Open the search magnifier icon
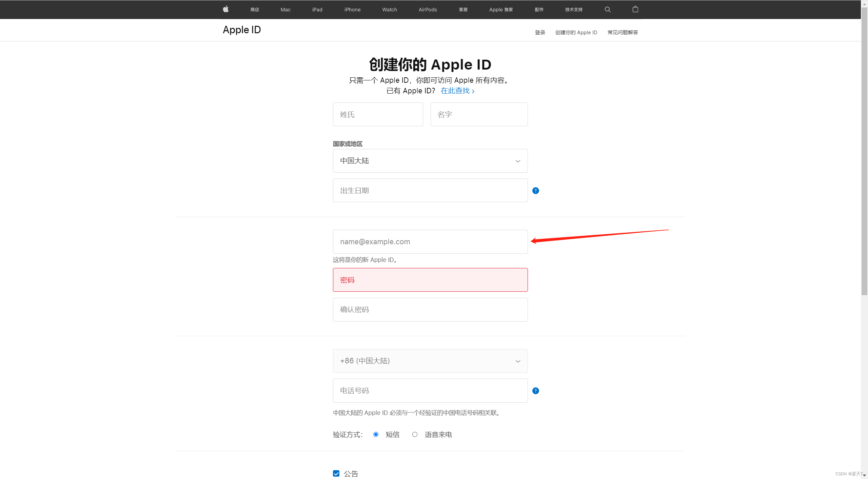 pyautogui.click(x=608, y=9)
